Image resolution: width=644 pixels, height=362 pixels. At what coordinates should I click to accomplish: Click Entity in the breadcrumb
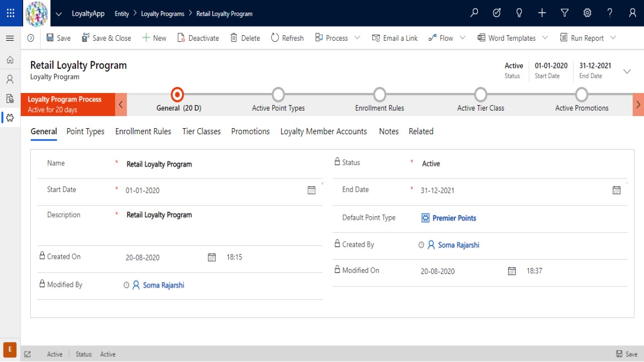click(x=122, y=14)
